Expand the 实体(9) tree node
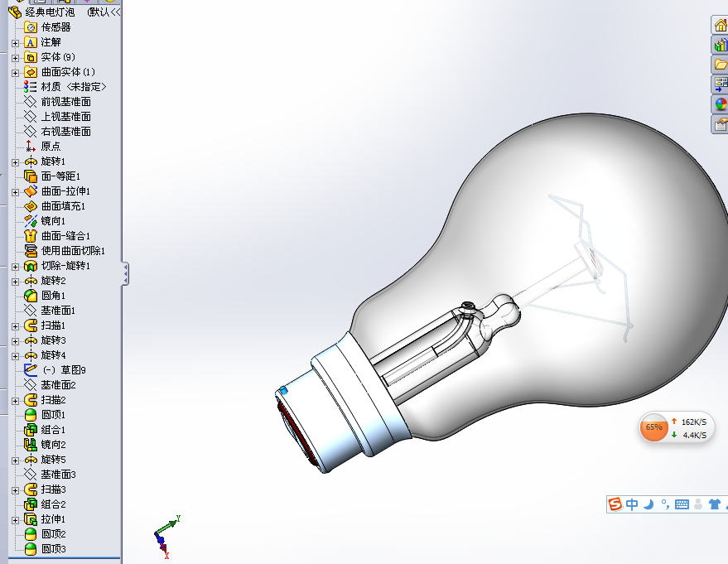The width and height of the screenshot is (728, 564). pos(15,58)
